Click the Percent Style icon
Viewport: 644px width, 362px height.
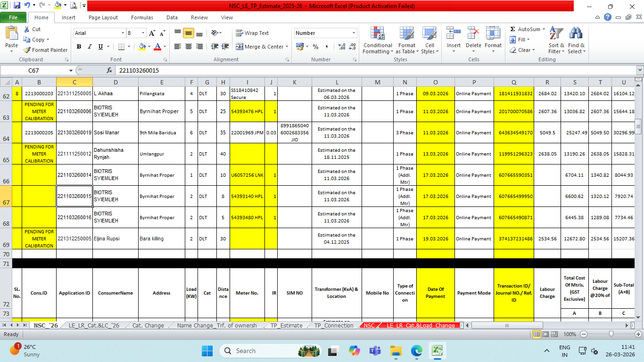click(315, 47)
